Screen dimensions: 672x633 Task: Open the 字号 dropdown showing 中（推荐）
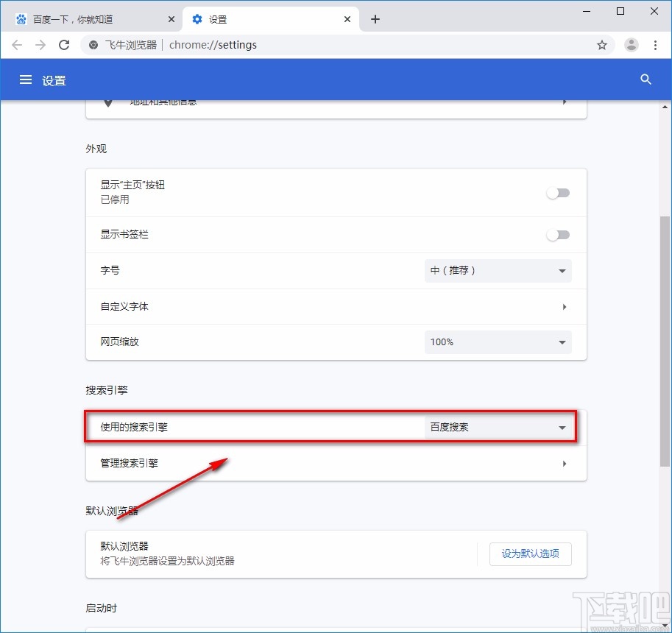coord(498,270)
